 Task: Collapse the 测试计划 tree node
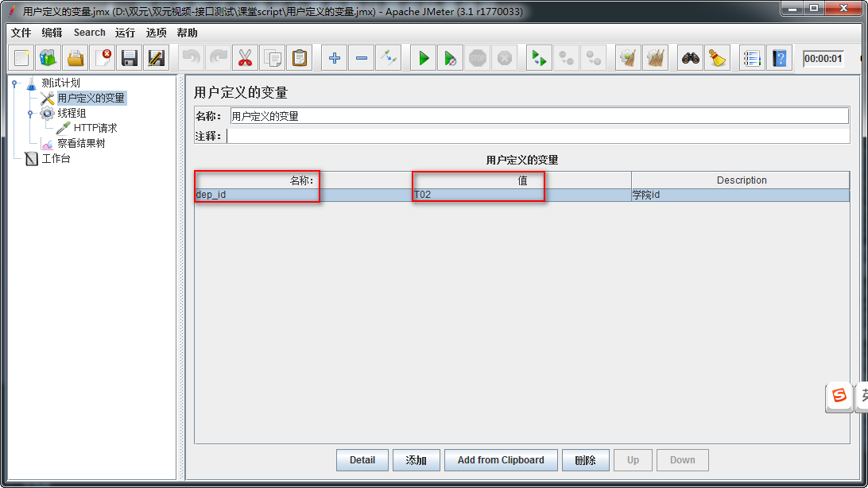click(15, 83)
